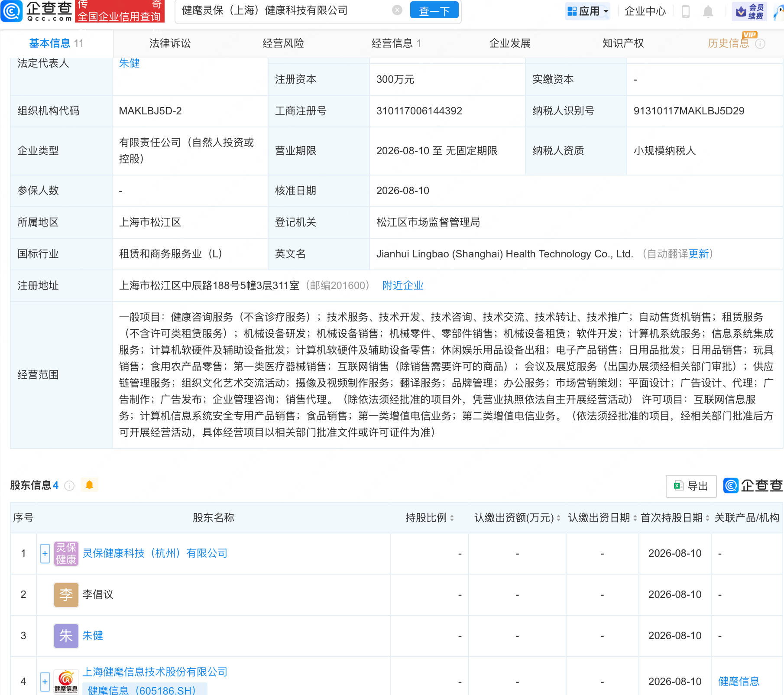784x695 pixels.
Task: Open the 经营风险 tab
Action: pyautogui.click(x=283, y=43)
